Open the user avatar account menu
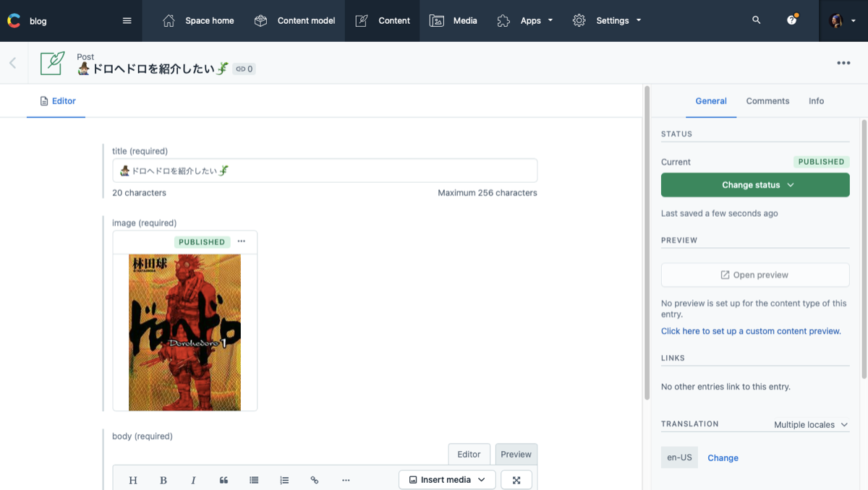 click(843, 21)
